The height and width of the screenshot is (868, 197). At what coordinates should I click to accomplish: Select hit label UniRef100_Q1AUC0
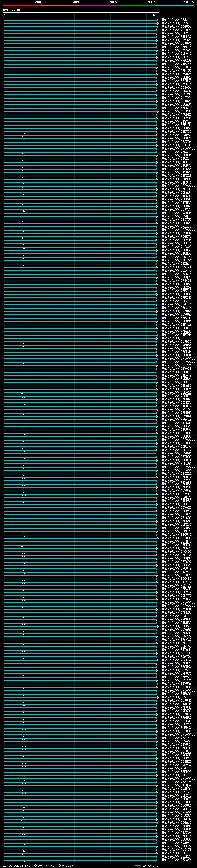176,372
